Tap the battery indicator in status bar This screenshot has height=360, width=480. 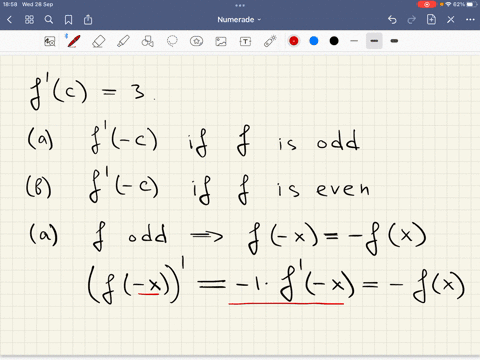[x=471, y=4]
